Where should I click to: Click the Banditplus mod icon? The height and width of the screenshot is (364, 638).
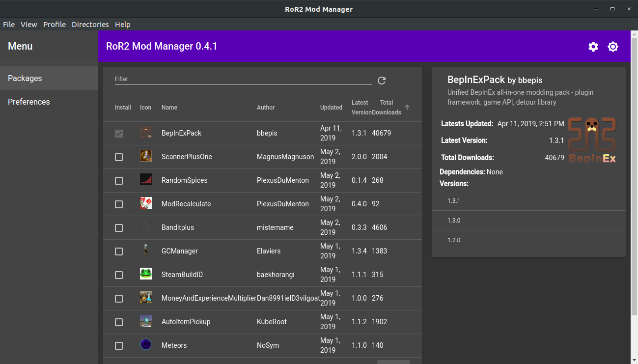click(x=146, y=227)
